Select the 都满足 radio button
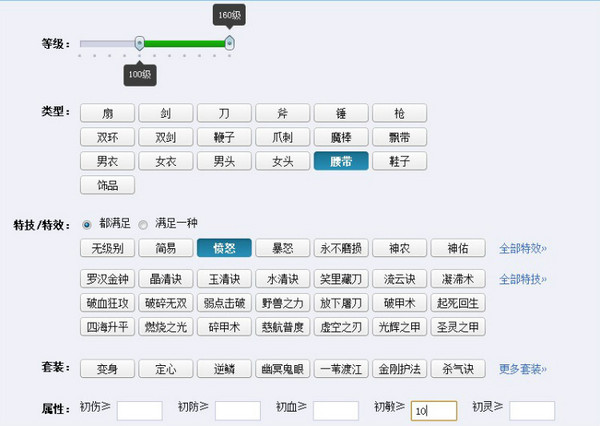Viewport: 600px width, 426px height. (87, 225)
